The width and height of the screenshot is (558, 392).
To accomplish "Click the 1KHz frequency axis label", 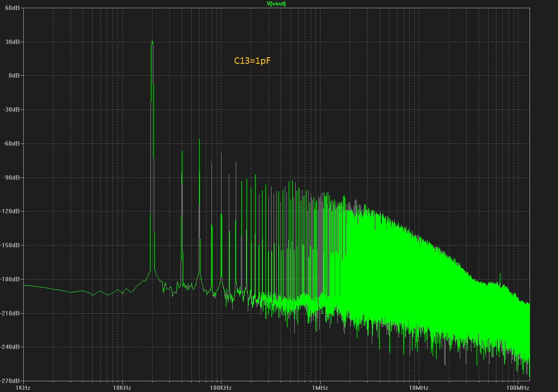I will coord(22,388).
